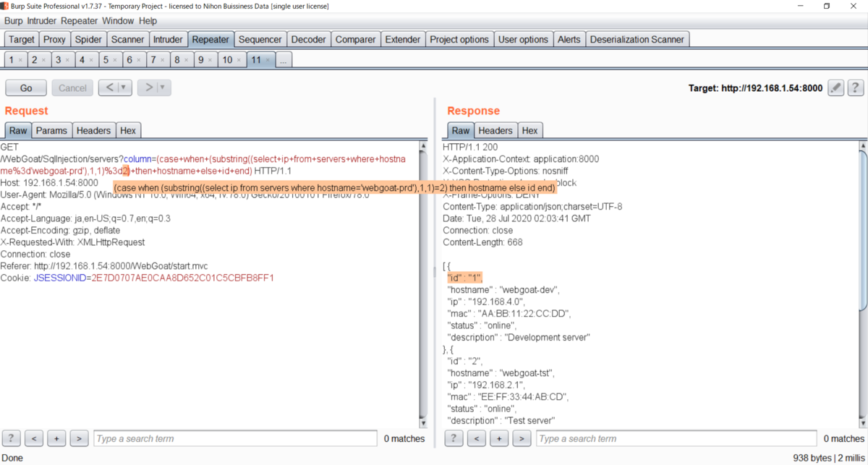
Task: Open the Intruder menu
Action: pyautogui.click(x=42, y=21)
